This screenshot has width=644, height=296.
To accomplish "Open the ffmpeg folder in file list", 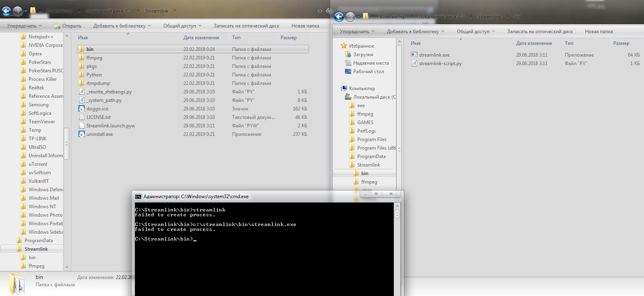I will [94, 58].
